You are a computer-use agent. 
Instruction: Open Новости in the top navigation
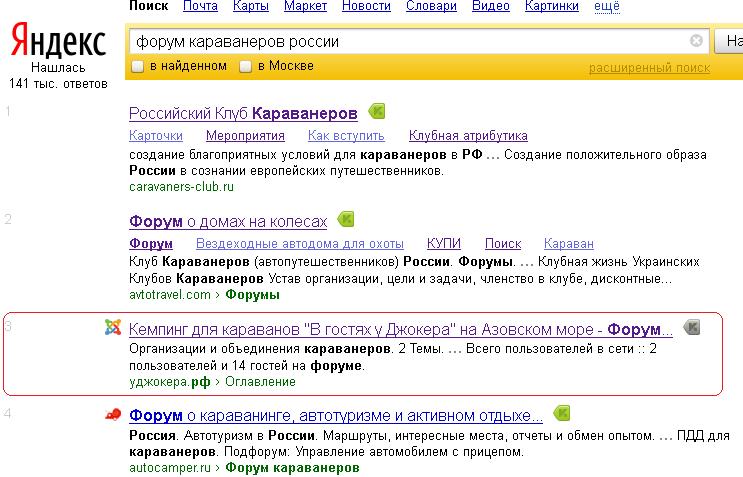[366, 6]
